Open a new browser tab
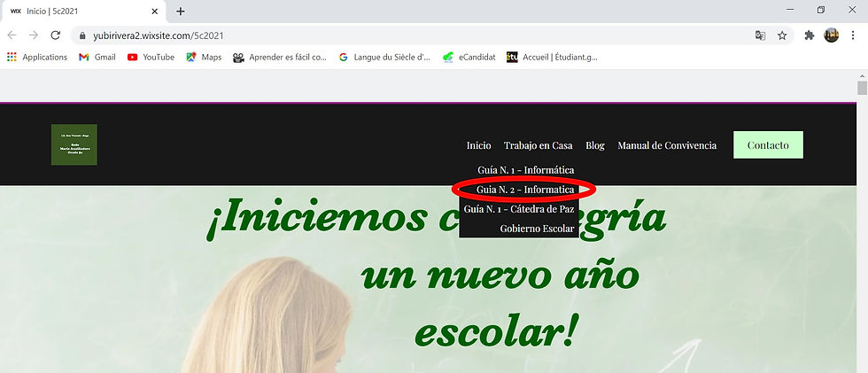 (181, 11)
